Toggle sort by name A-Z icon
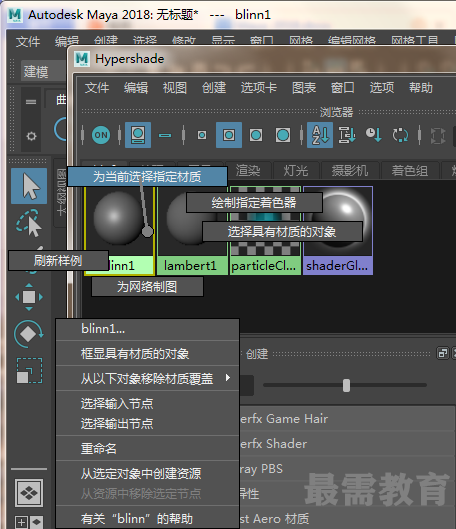 pos(320,135)
